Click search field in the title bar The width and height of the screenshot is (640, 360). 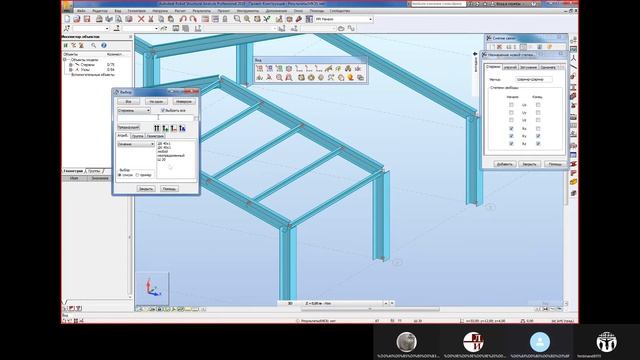pyautogui.click(x=438, y=4)
